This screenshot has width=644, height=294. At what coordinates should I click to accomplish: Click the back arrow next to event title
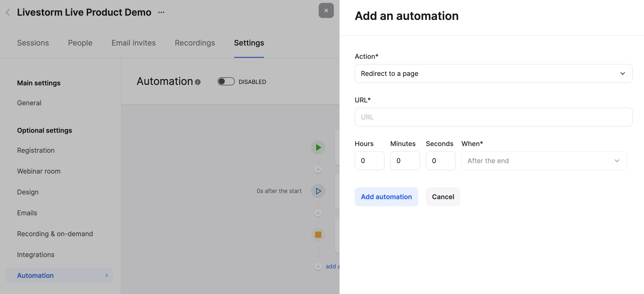coord(8,12)
